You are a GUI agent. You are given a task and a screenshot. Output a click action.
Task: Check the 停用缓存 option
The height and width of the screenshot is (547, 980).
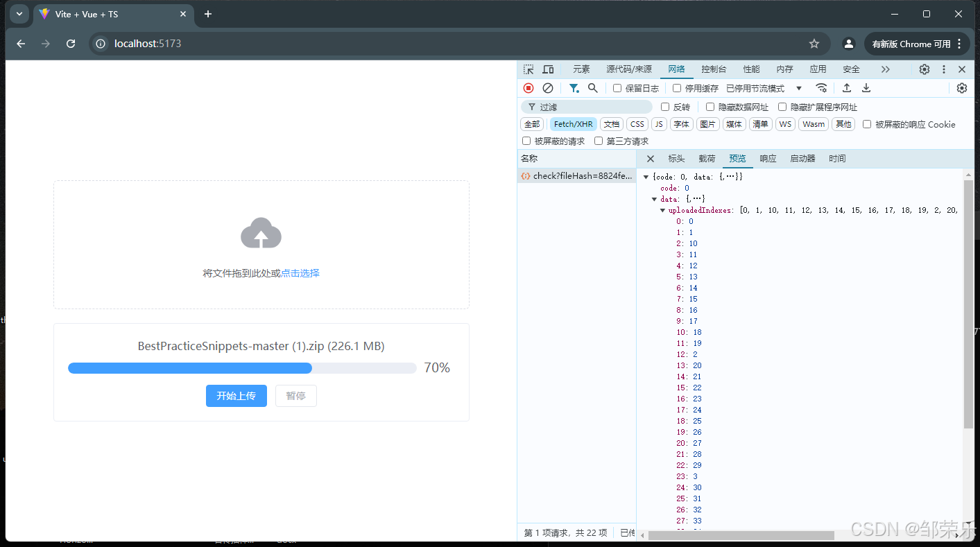tap(677, 88)
